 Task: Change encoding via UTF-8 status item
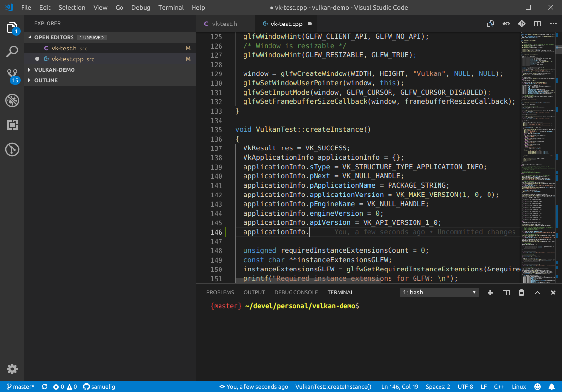465,387
